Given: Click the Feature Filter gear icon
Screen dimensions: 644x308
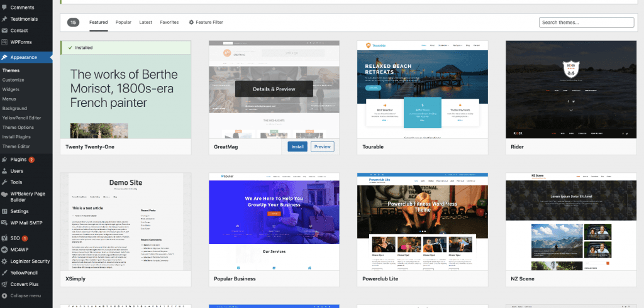Looking at the screenshot, I should pyautogui.click(x=191, y=23).
